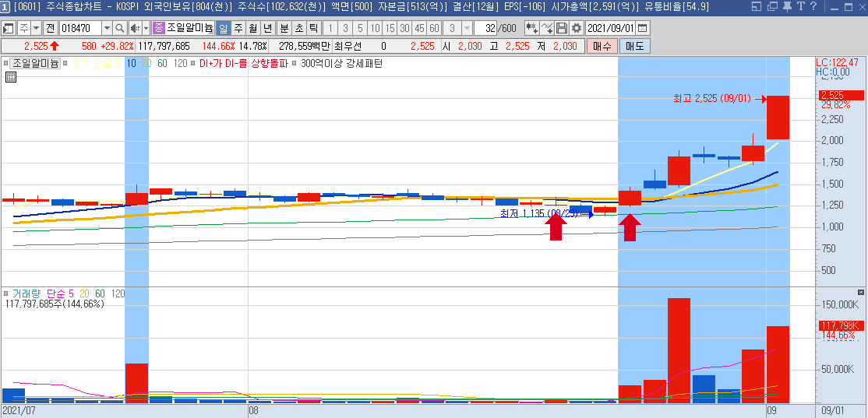Select 15 interval button

click(390, 28)
